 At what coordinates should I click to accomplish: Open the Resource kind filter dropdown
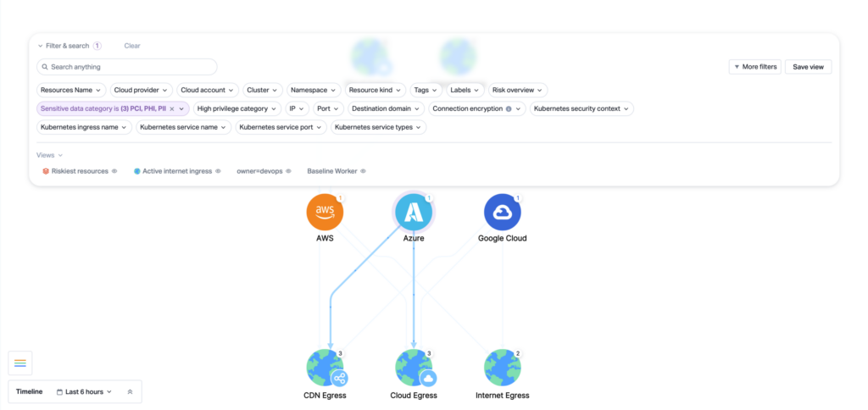[x=376, y=90]
